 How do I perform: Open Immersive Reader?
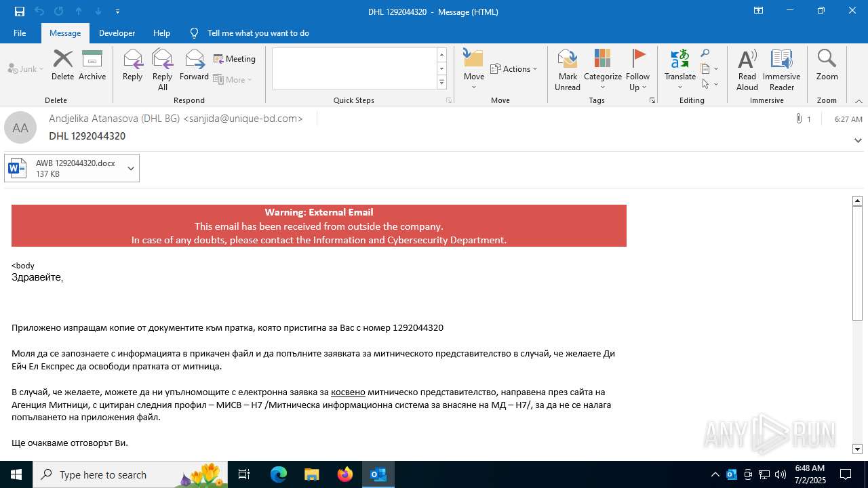[x=781, y=70]
